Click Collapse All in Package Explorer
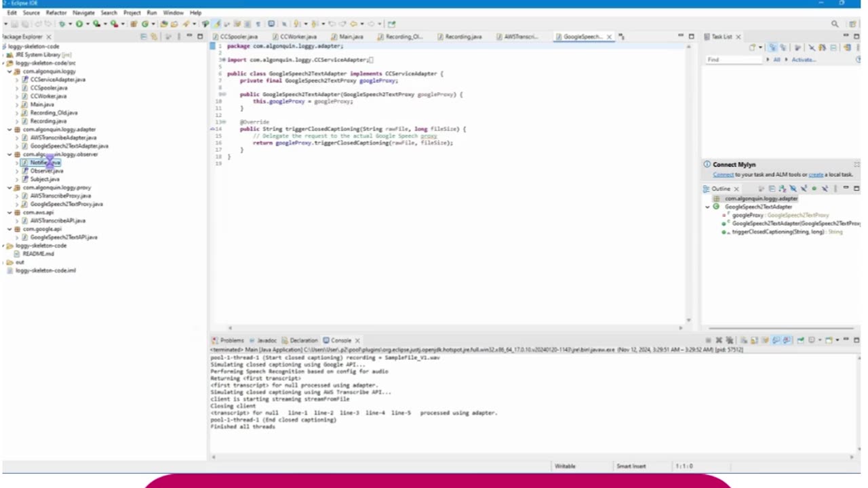The width and height of the screenshot is (868, 488). pos(144,37)
